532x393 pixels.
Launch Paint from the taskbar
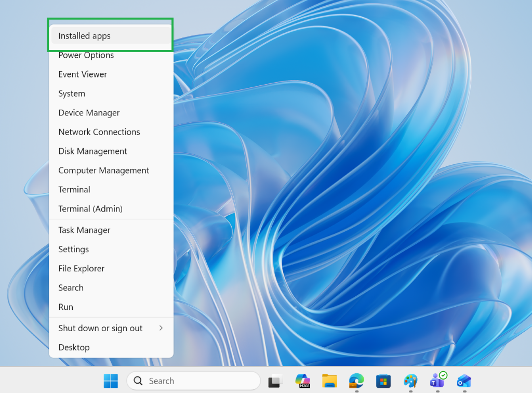(x=410, y=381)
